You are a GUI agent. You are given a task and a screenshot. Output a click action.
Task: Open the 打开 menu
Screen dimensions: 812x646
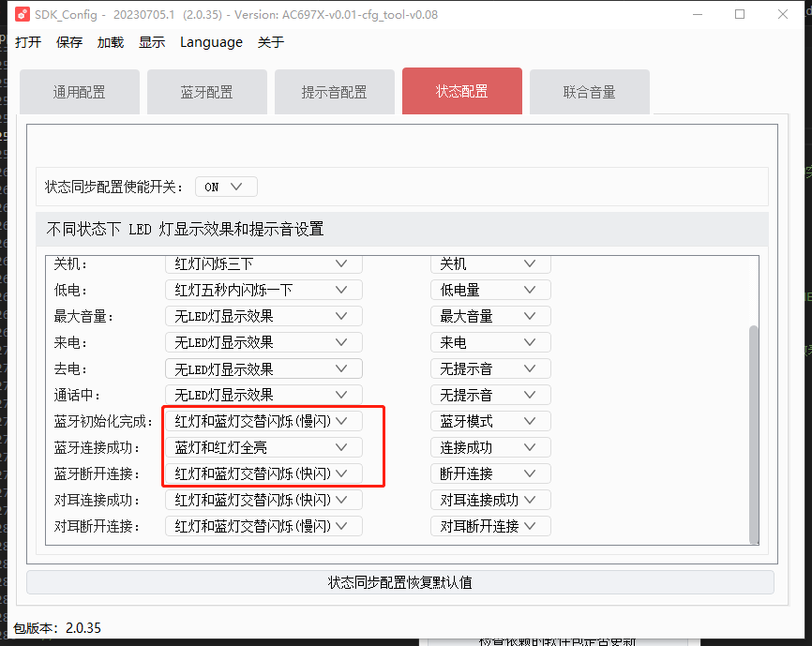click(28, 42)
